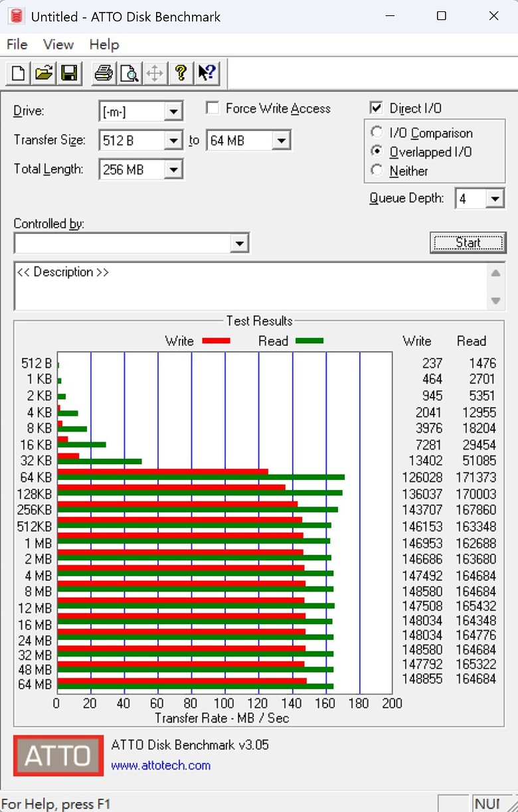Click the read value 171373
Image resolution: width=518 pixels, height=812 pixels.
[476, 477]
